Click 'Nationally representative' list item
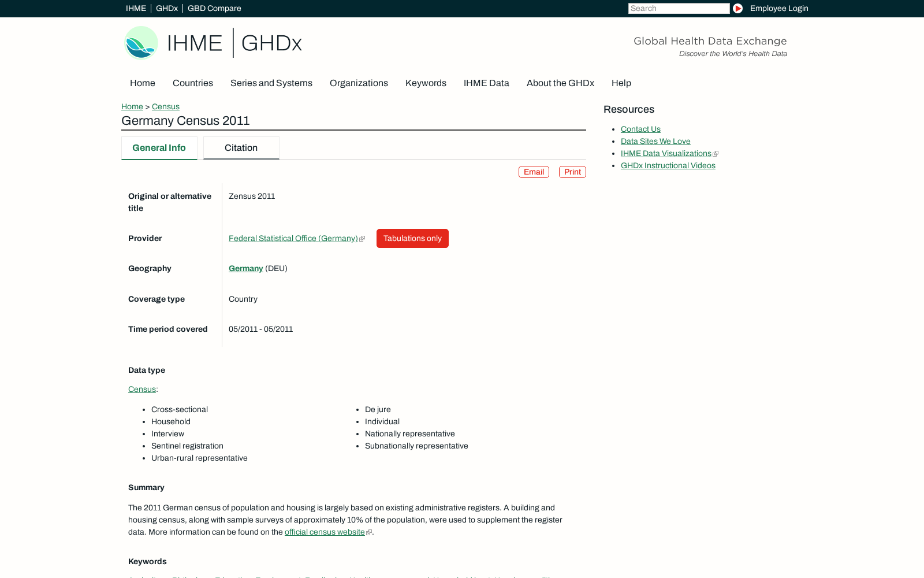This screenshot has width=924, height=578. [410, 434]
